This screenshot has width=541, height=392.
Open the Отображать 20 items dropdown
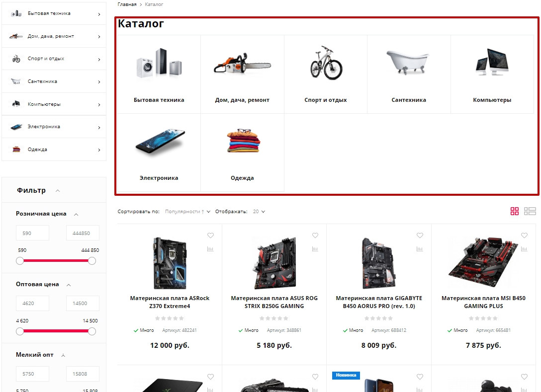tap(259, 212)
